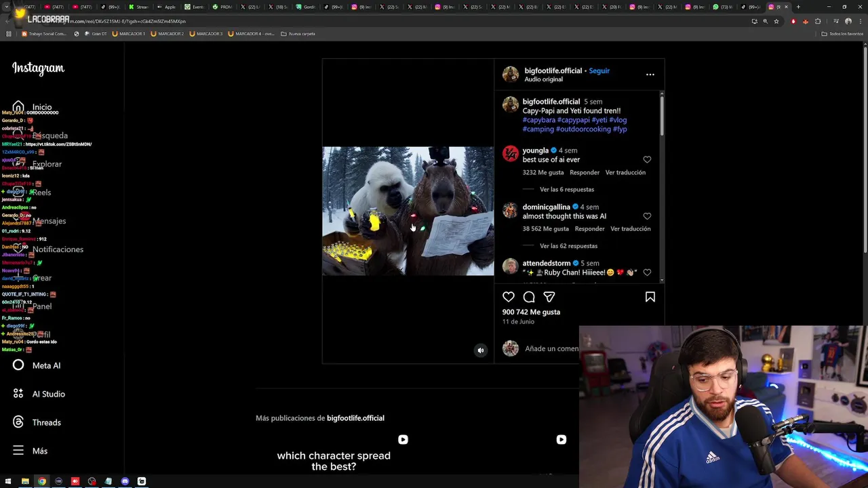Open the #vlog hashtag
Viewport: 868px width, 488px height.
(618, 120)
